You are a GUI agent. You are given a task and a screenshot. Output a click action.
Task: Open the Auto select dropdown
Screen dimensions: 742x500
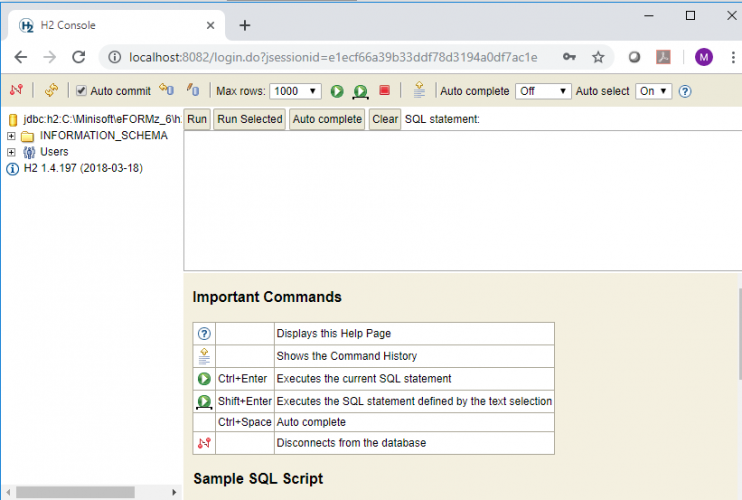coord(653,91)
